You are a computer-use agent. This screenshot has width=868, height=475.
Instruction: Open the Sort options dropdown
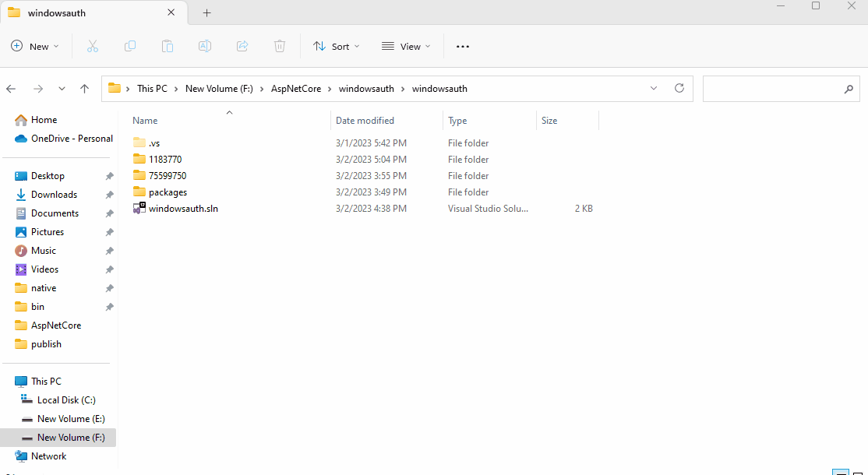[x=336, y=46]
